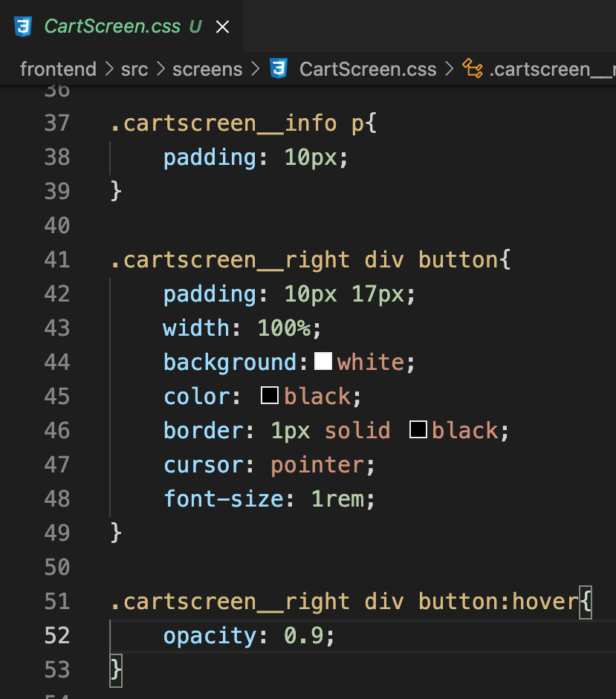The height and width of the screenshot is (699, 616).
Task: Click the pointer value on cursor line
Action: (x=317, y=465)
